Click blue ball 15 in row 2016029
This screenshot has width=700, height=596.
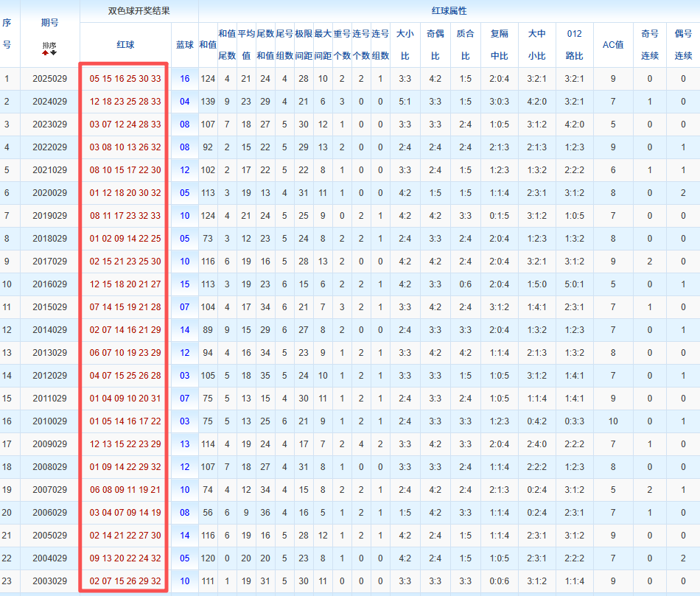coord(185,284)
